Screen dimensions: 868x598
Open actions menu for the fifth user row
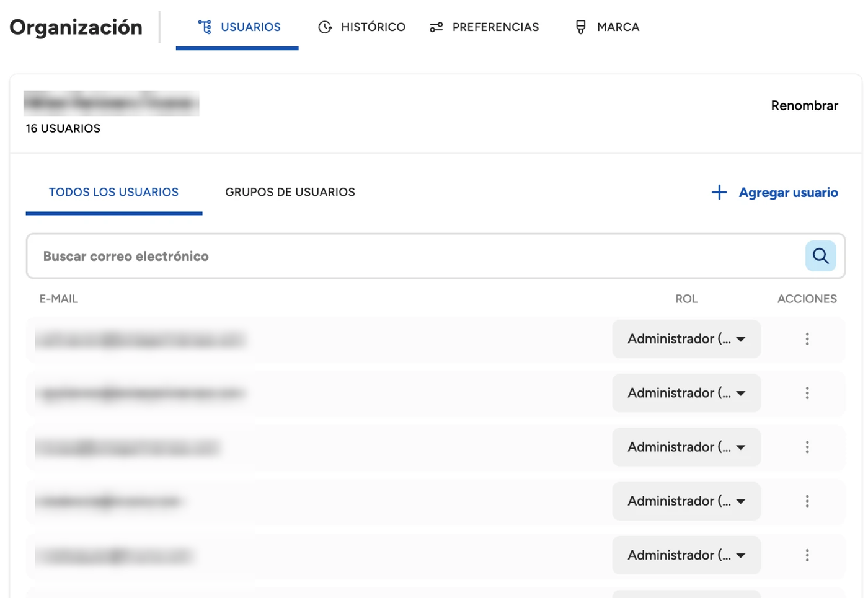click(807, 555)
